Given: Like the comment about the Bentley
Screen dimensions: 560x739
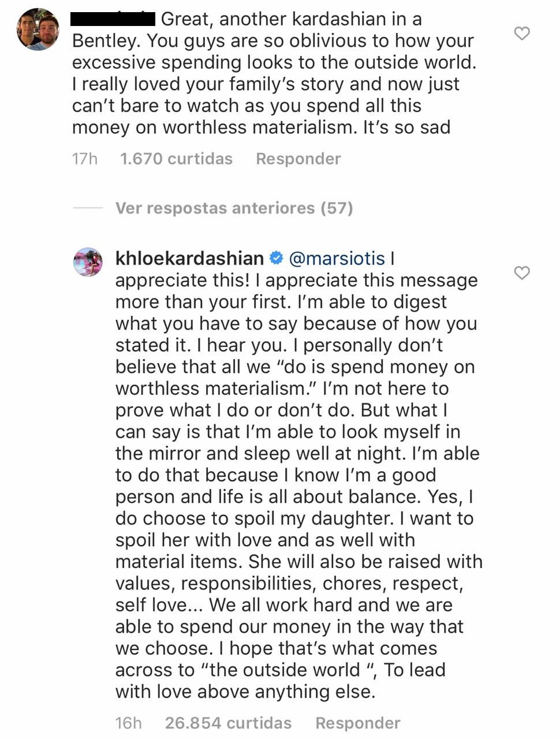Looking at the screenshot, I should (x=522, y=33).
